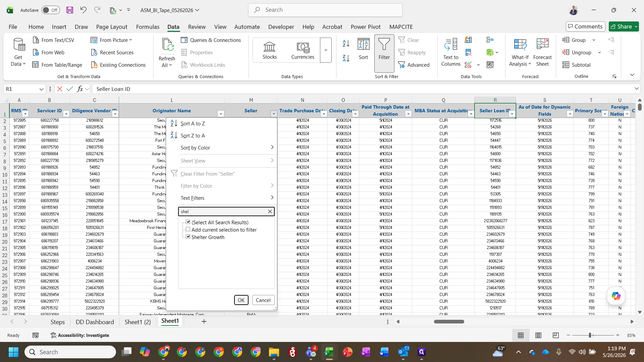Open Seller Loan ID filter dropdown
The width and height of the screenshot is (644, 362).
[512, 114]
